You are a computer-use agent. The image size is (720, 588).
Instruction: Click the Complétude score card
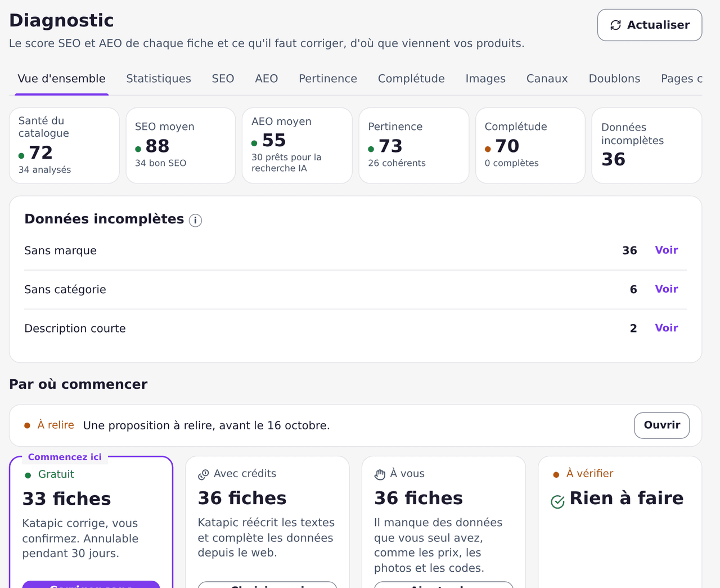click(x=530, y=146)
